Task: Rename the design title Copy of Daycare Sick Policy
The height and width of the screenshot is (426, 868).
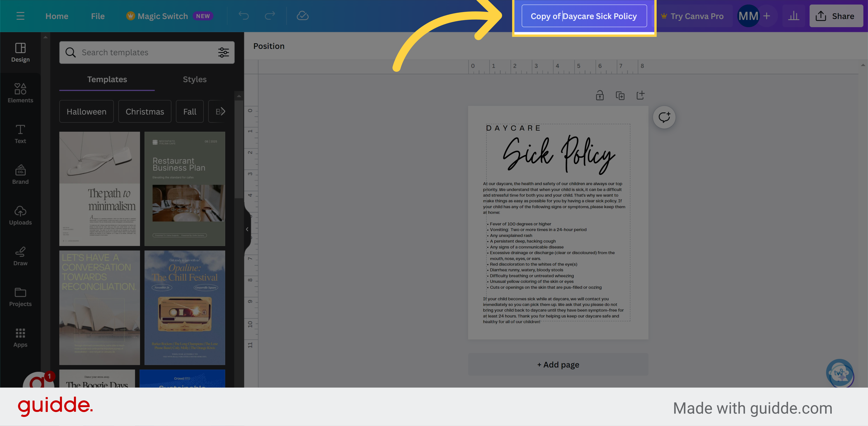Action: [584, 16]
